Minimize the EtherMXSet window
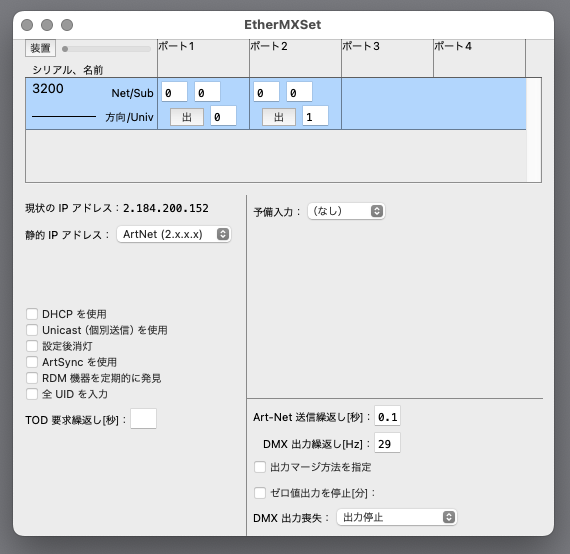This screenshot has width=570, height=554. pyautogui.click(x=47, y=25)
